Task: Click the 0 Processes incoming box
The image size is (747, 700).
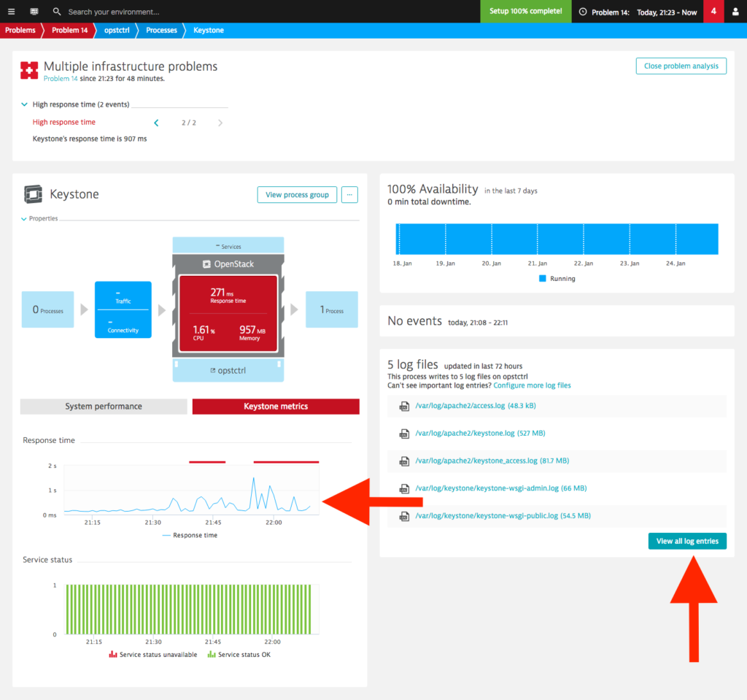Action: pos(47,309)
